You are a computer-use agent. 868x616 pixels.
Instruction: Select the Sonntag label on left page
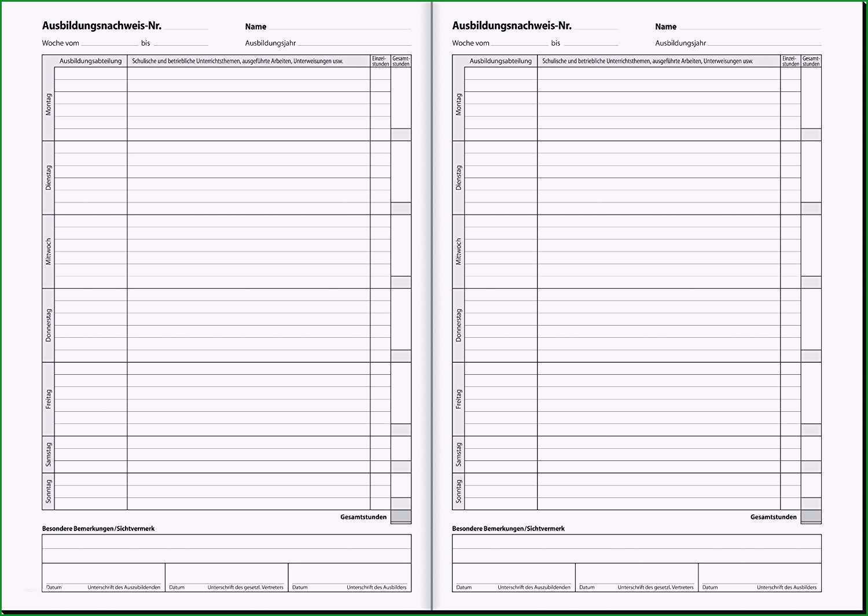(48, 491)
